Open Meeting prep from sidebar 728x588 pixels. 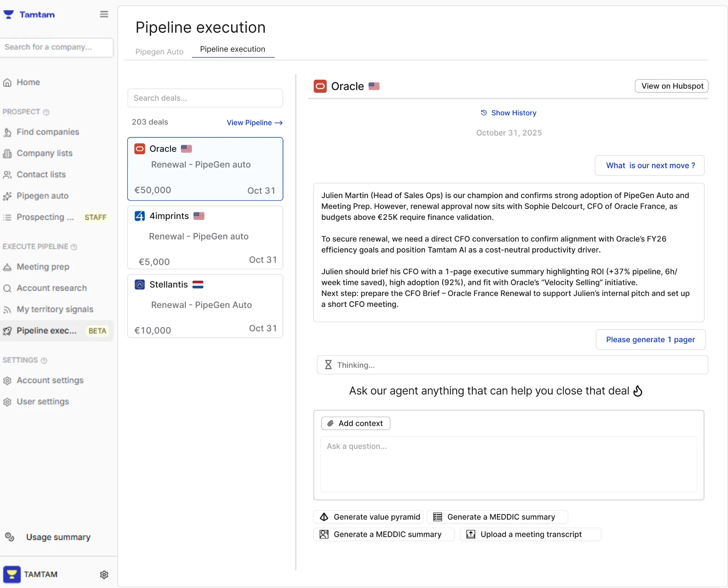coord(43,267)
